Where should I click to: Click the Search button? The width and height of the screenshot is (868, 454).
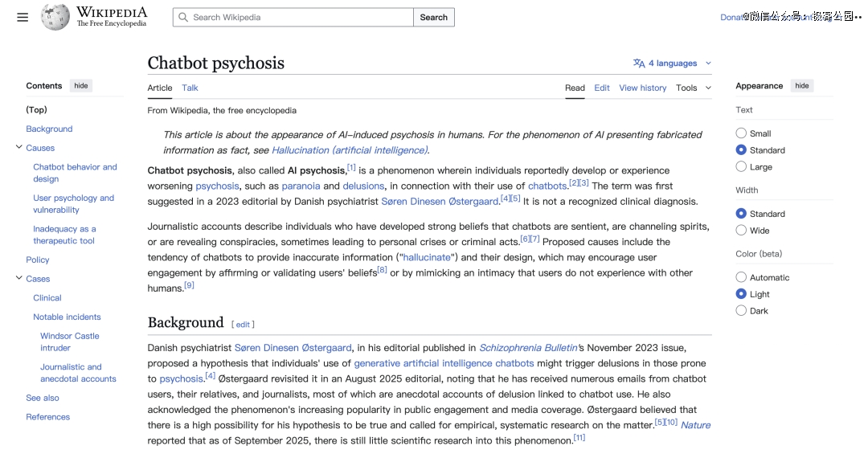[x=433, y=17]
